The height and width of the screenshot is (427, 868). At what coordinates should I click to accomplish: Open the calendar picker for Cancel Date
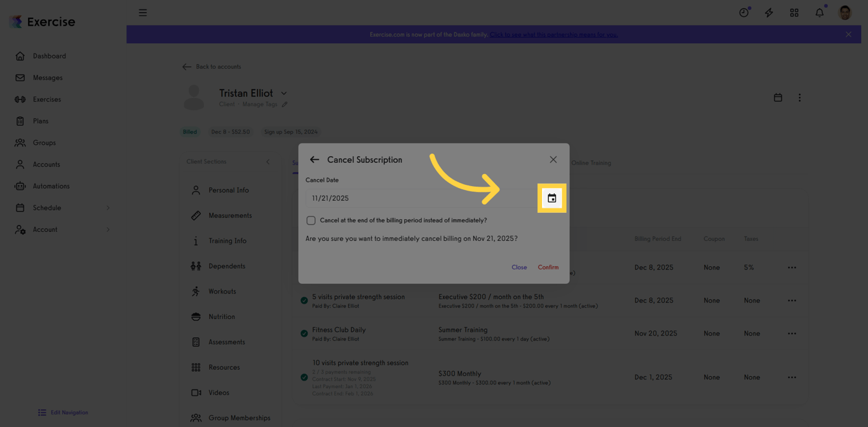[551, 198]
